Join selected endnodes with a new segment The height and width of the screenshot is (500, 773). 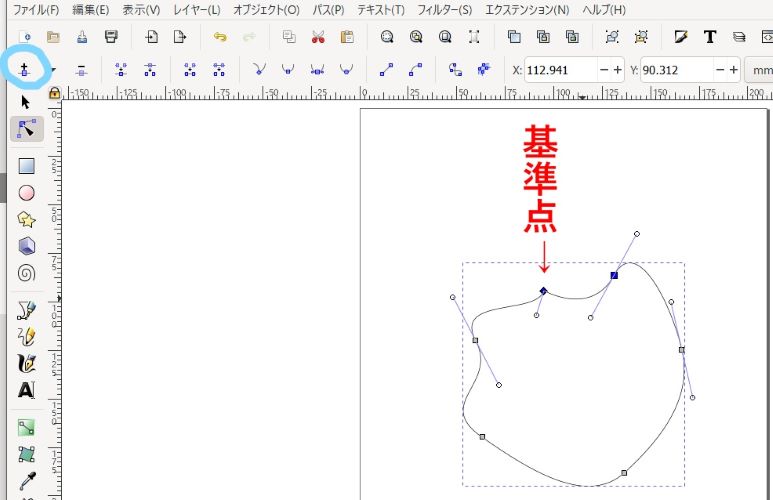click(190, 70)
